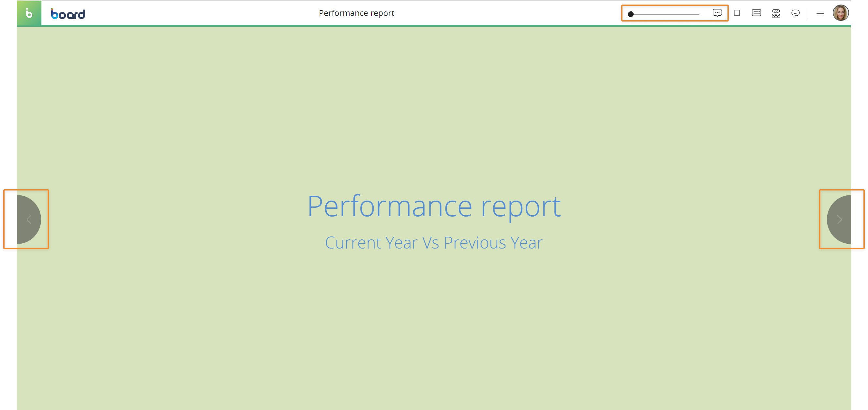Click the slide progress slider handle

pos(631,14)
